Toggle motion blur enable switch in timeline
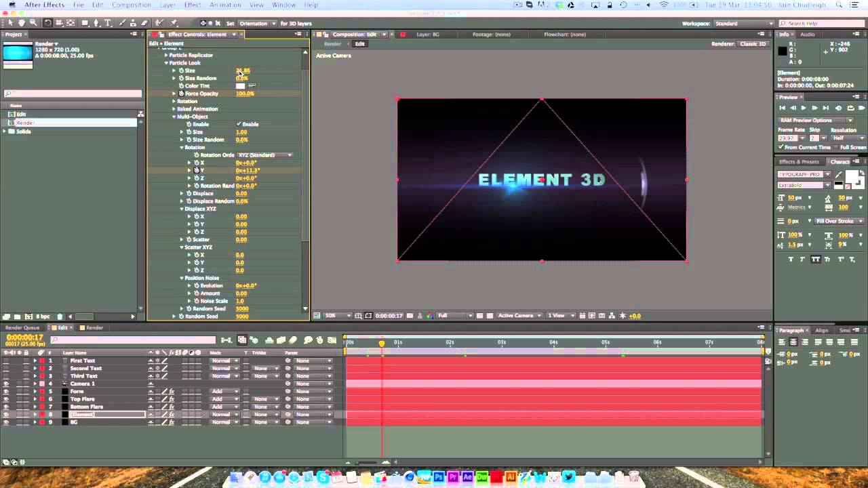Image resolution: width=868 pixels, height=488 pixels. (x=293, y=340)
